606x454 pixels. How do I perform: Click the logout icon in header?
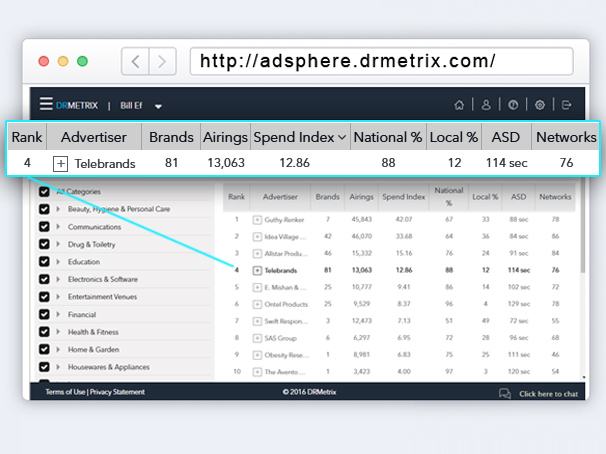pos(567,105)
